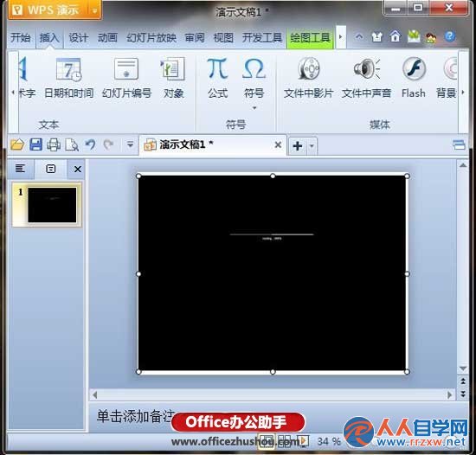The image size is (476, 455).
Task: Insert 公式 equation
Action: pyautogui.click(x=217, y=78)
